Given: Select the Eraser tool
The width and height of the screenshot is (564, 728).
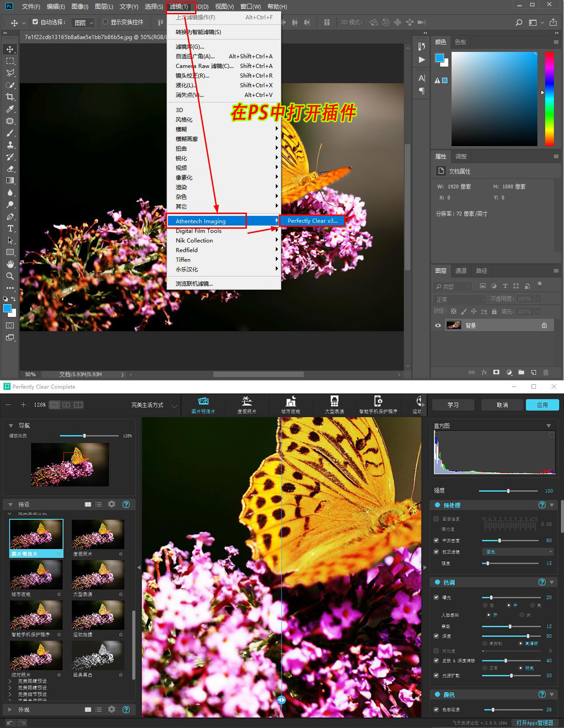Looking at the screenshot, I should pyautogui.click(x=10, y=169).
